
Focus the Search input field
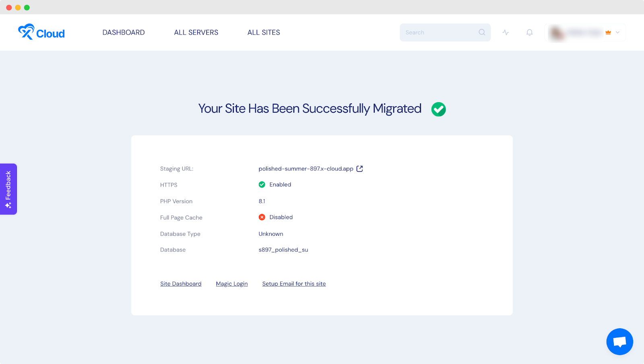point(439,33)
